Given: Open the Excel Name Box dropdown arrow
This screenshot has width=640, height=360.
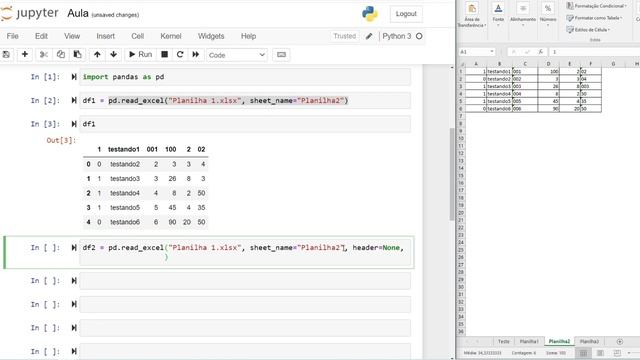Looking at the screenshot, I should [x=492, y=52].
